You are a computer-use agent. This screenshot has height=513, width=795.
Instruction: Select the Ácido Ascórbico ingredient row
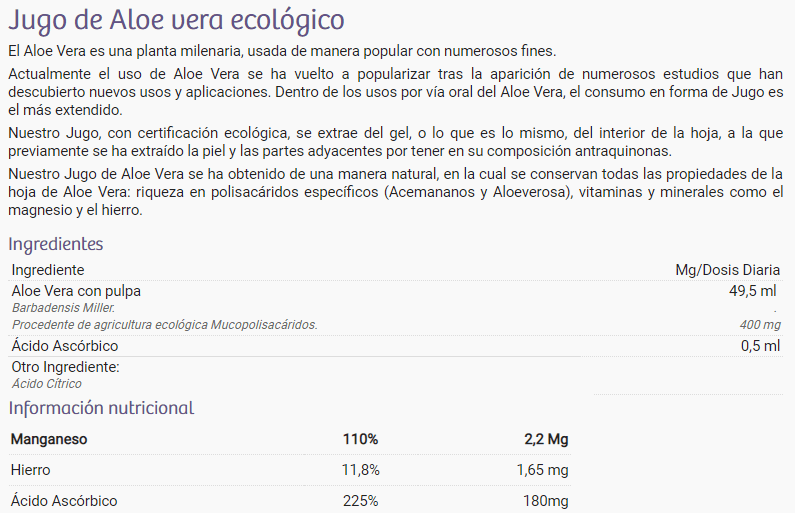396,346
